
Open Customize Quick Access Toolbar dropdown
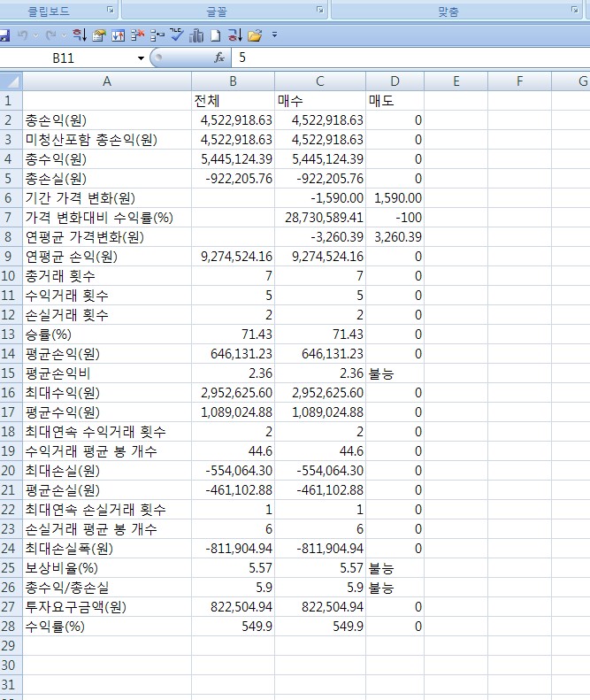275,35
